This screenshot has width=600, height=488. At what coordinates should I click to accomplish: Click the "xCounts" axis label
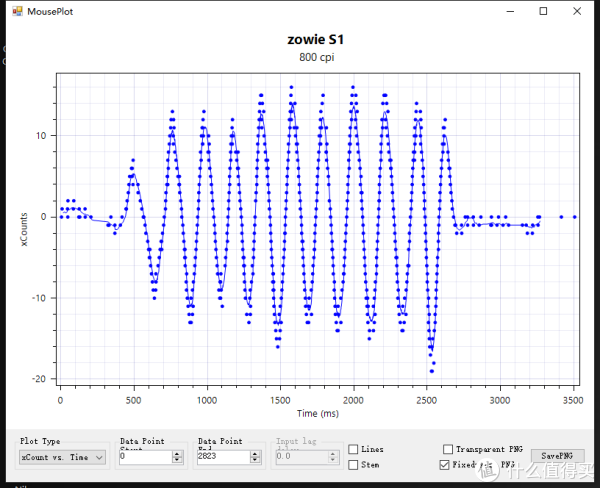[x=24, y=229]
